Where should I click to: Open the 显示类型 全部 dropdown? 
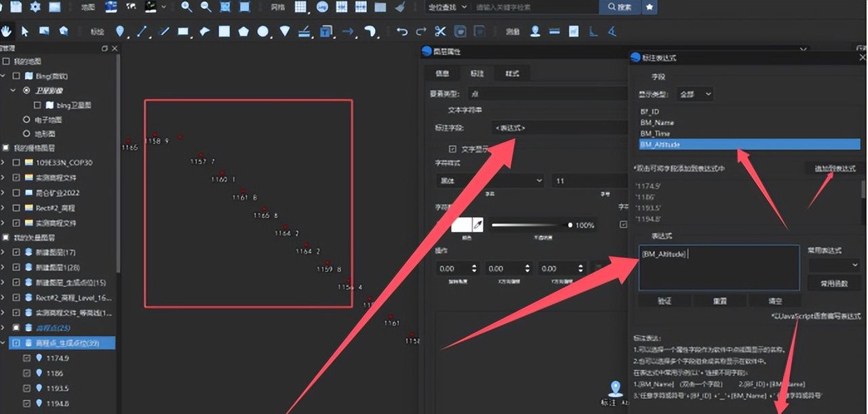694,94
